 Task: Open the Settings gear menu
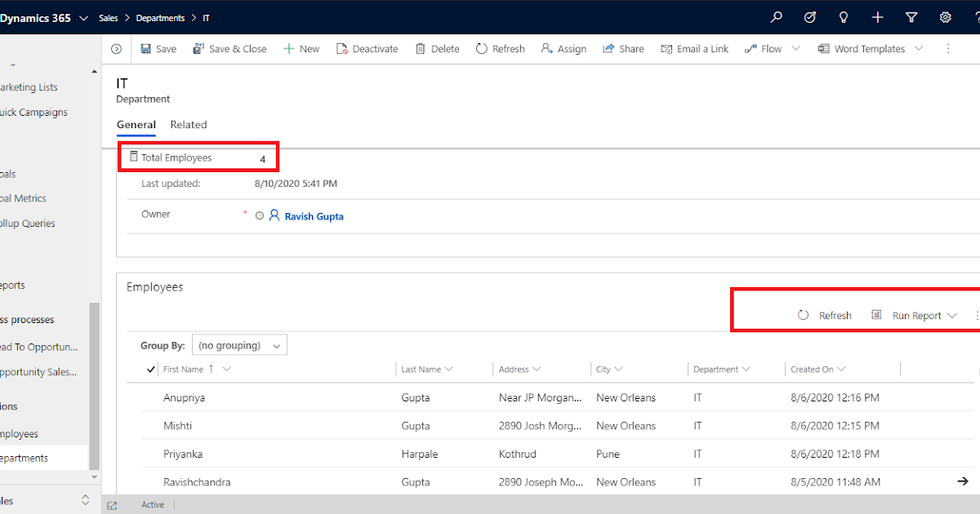point(946,17)
